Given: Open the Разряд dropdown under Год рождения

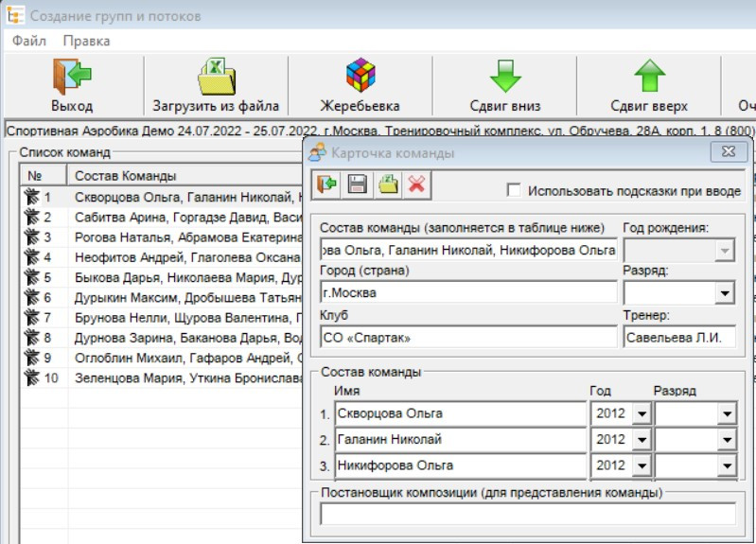Looking at the screenshot, I should (x=725, y=294).
